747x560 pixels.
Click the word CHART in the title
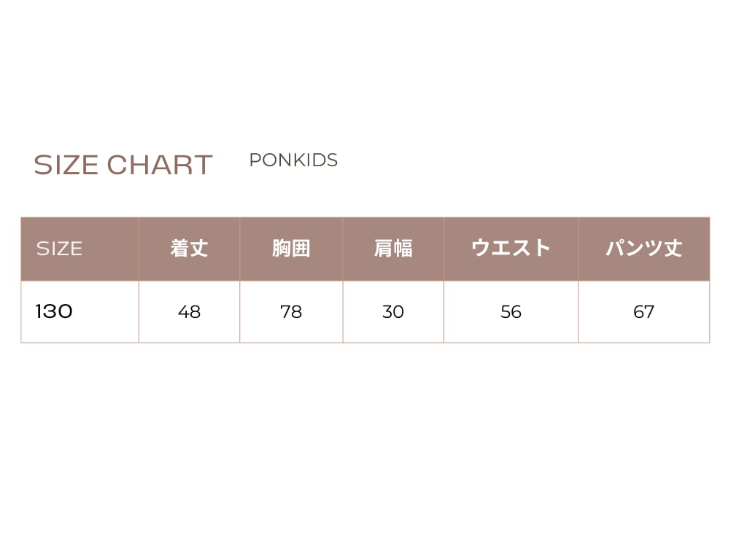pyautogui.click(x=160, y=165)
